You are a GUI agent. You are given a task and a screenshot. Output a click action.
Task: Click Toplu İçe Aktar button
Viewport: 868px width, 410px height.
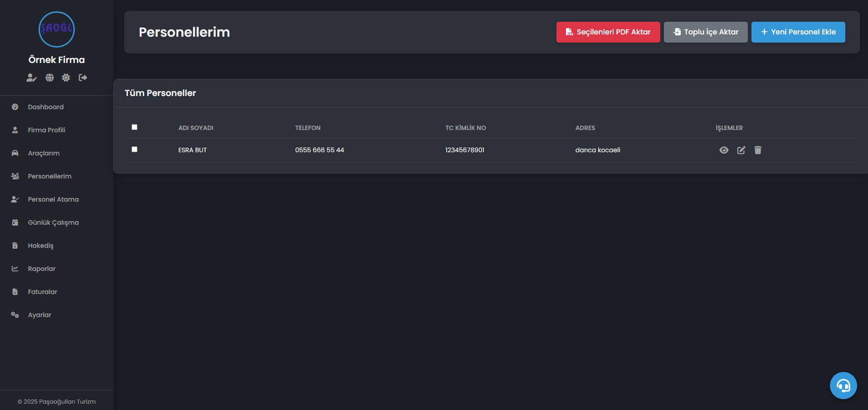706,32
